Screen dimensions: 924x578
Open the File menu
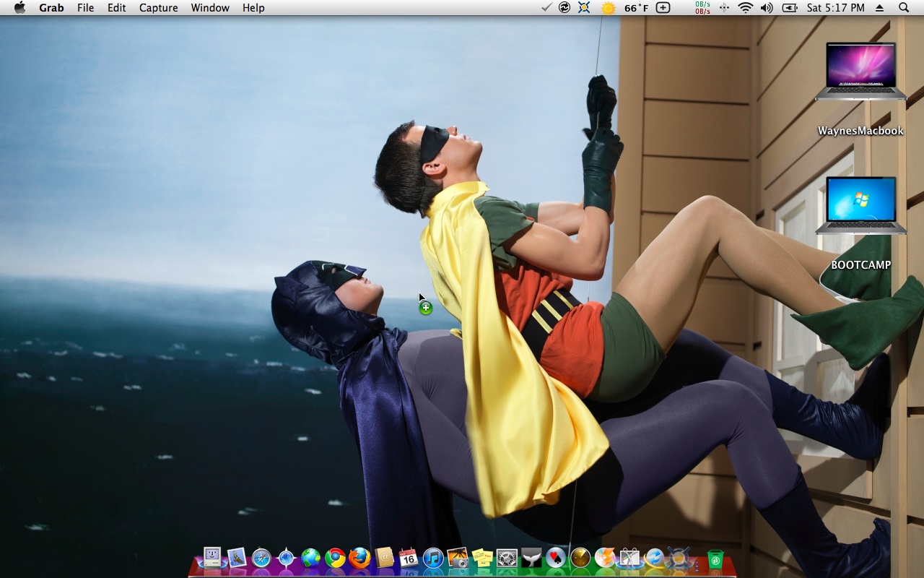click(85, 8)
